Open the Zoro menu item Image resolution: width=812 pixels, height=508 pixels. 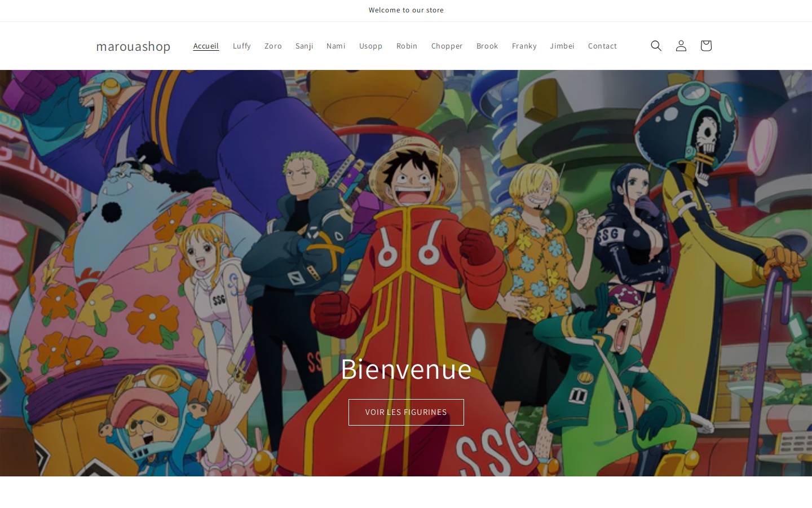pos(273,46)
